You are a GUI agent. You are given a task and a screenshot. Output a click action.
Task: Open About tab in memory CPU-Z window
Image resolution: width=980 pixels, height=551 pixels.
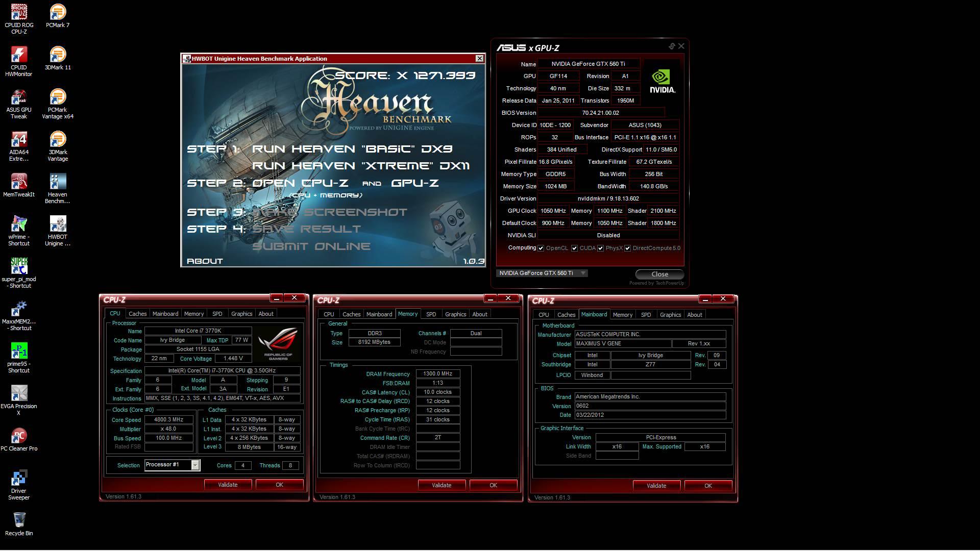pyautogui.click(x=479, y=314)
